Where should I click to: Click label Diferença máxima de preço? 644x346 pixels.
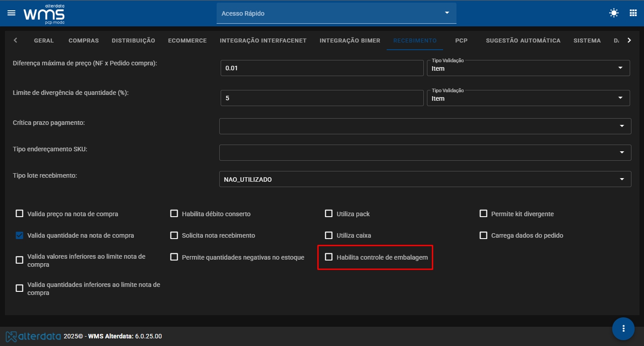click(x=85, y=63)
